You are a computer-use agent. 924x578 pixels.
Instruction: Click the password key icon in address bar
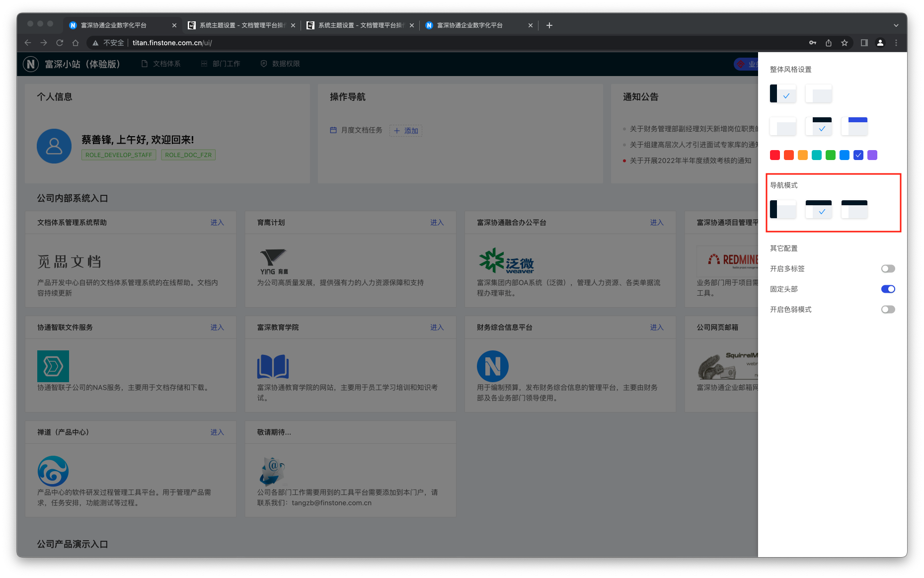pos(813,43)
